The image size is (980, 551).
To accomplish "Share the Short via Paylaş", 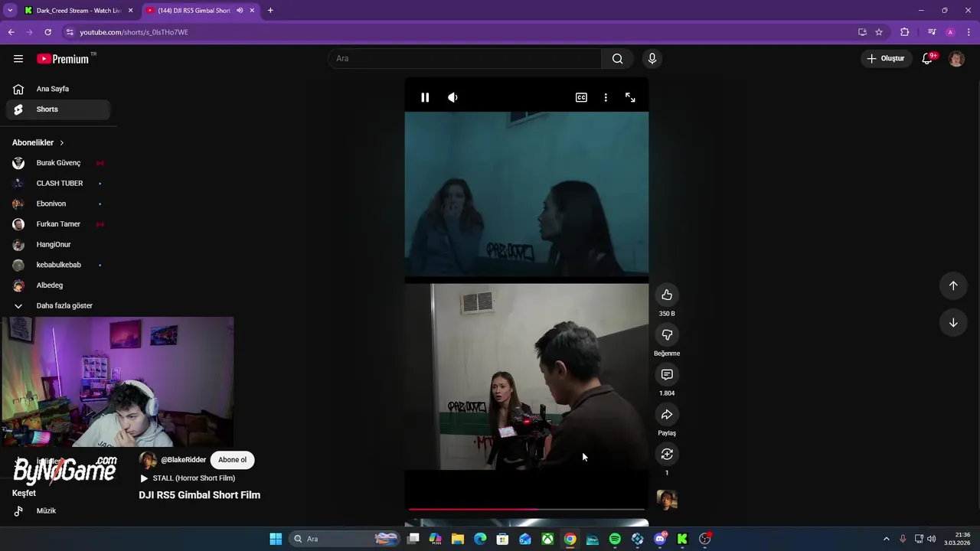I will [x=667, y=415].
